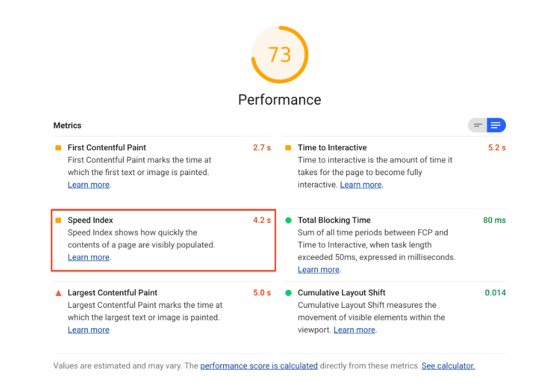The image size is (557, 392).
Task: Follow the 'performance score is calculated' link
Action: [259, 366]
